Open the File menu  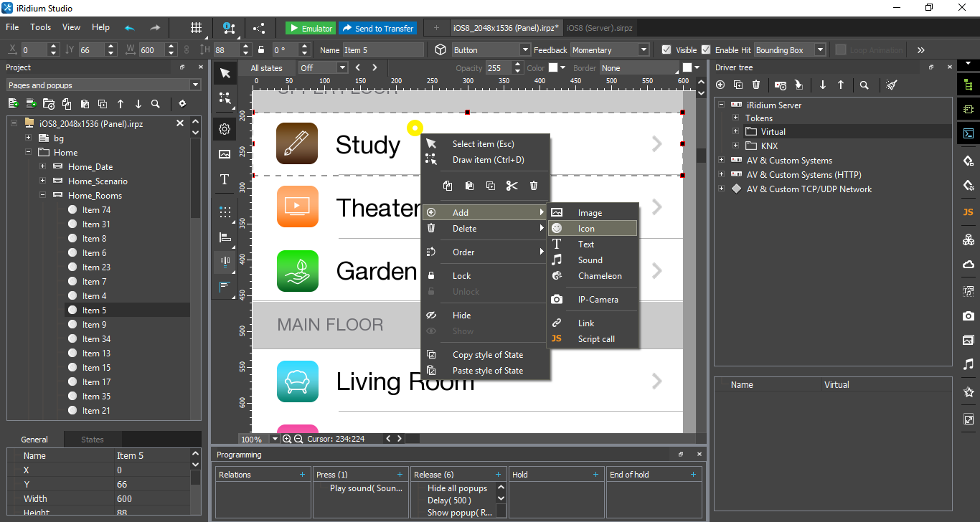coord(11,27)
